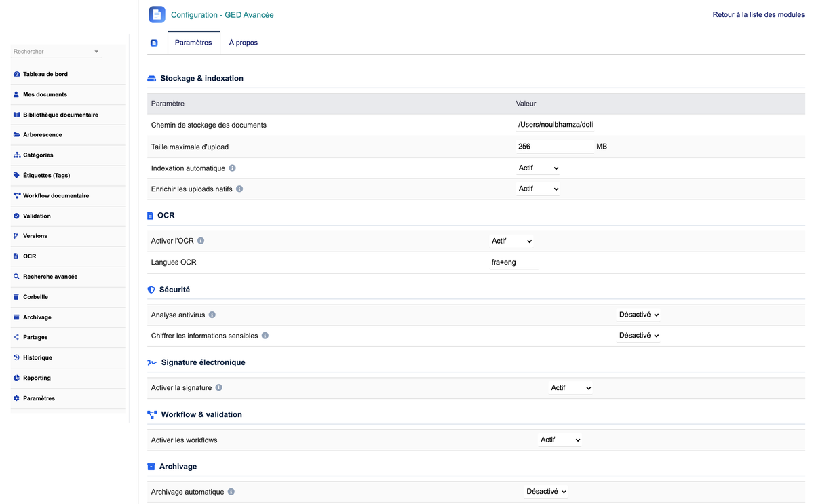Image resolution: width=814 pixels, height=504 pixels.
Task: Open the Activer les workflows dropdown
Action: point(560,440)
